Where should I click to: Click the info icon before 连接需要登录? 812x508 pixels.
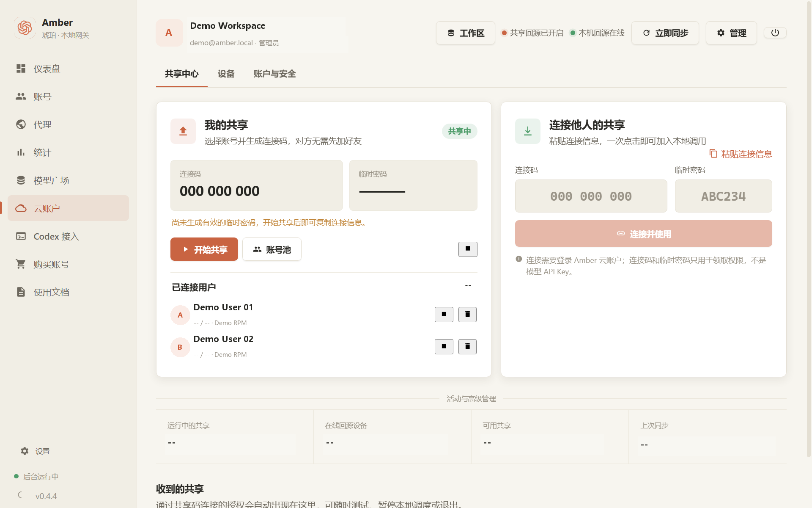tap(519, 259)
